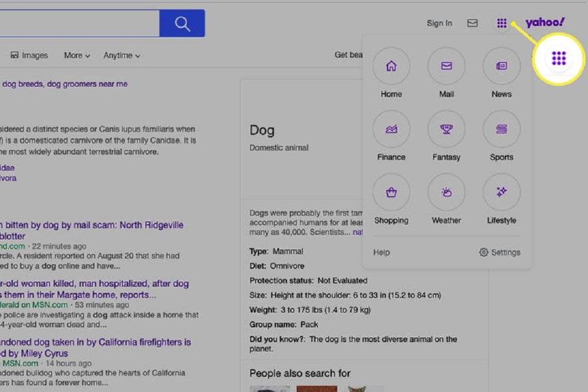Open Weather icon in apps grid
Screen dimensions: 588x392
click(446, 193)
